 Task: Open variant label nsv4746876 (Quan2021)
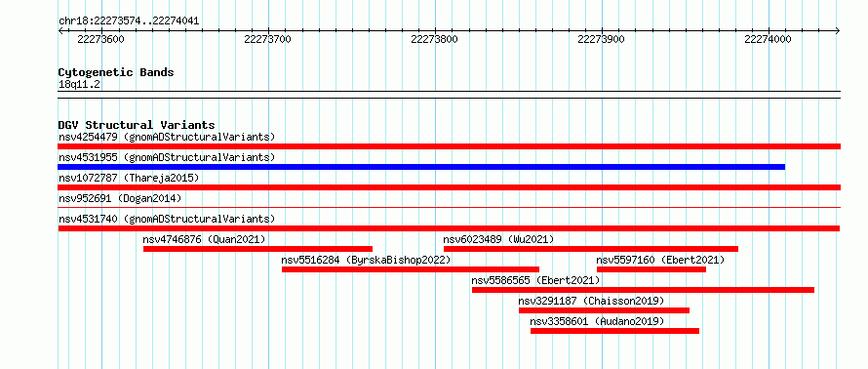(204, 239)
